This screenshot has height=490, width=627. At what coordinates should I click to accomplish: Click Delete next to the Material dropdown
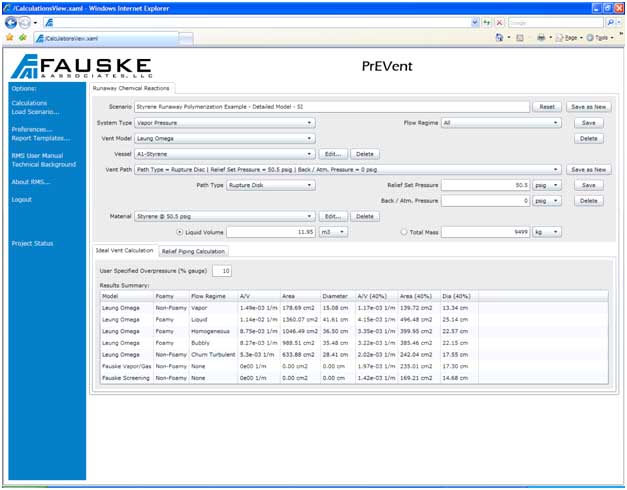[x=365, y=216]
